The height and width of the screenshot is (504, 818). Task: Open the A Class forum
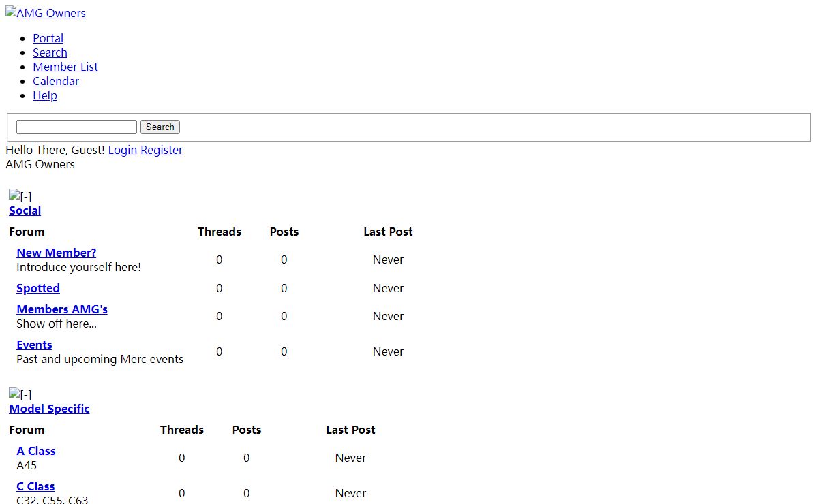point(36,451)
